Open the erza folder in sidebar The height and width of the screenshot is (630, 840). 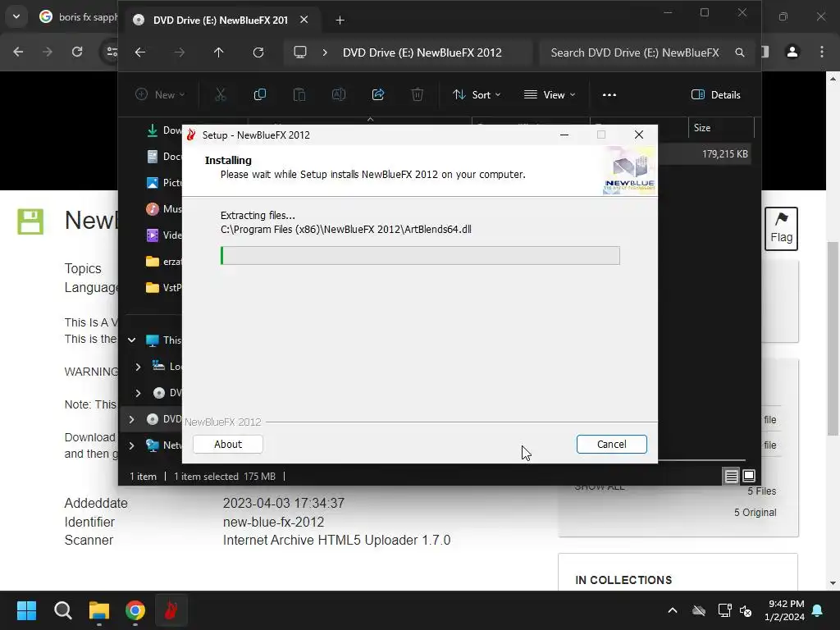(164, 262)
